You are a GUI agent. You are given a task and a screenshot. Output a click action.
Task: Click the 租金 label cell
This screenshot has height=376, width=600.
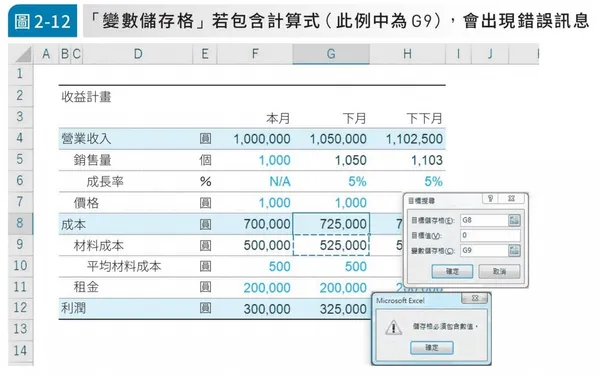point(86,287)
